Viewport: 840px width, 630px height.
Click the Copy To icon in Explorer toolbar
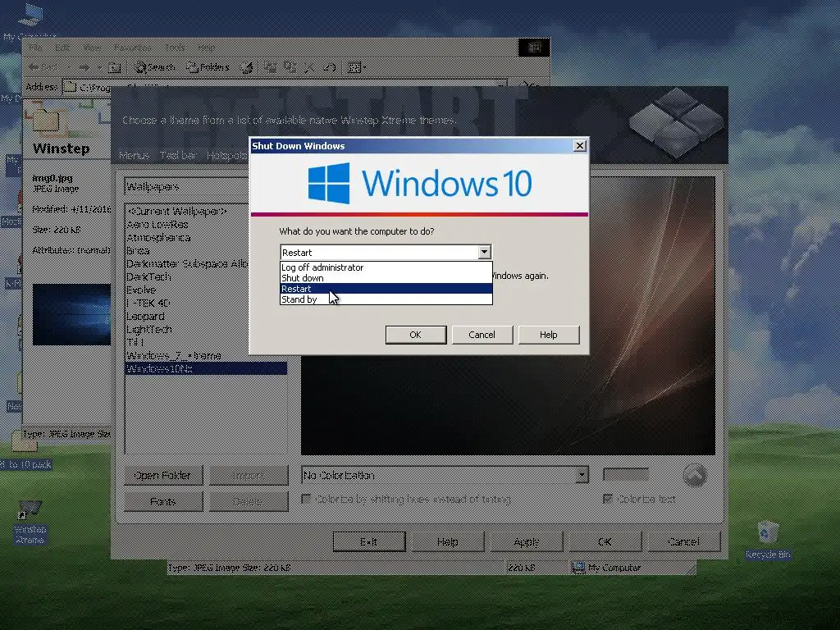tap(290, 67)
